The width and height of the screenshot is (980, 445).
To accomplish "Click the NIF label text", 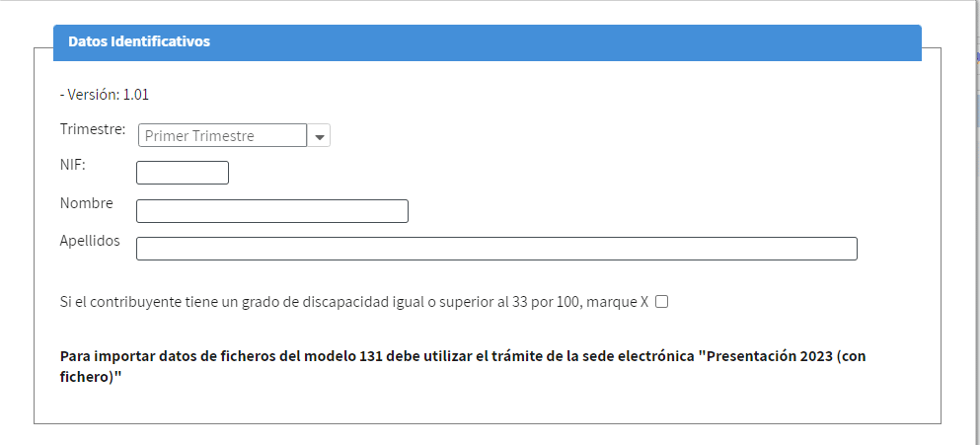I will coord(72,166).
